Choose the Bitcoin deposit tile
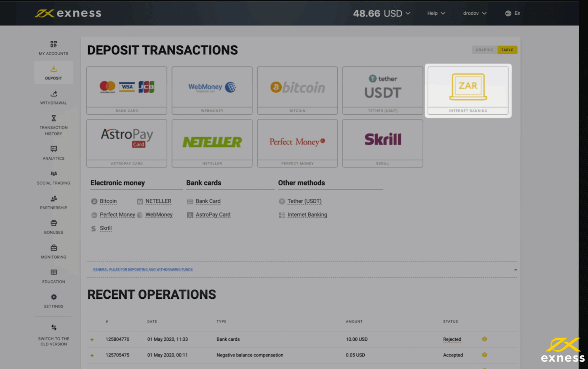This screenshot has width=588, height=369. pos(297,91)
